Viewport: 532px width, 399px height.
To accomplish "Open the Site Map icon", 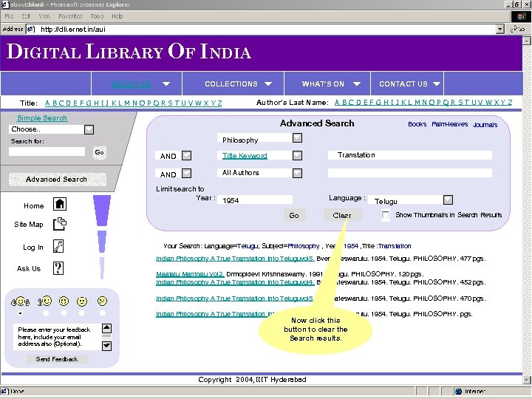I will [60, 224].
